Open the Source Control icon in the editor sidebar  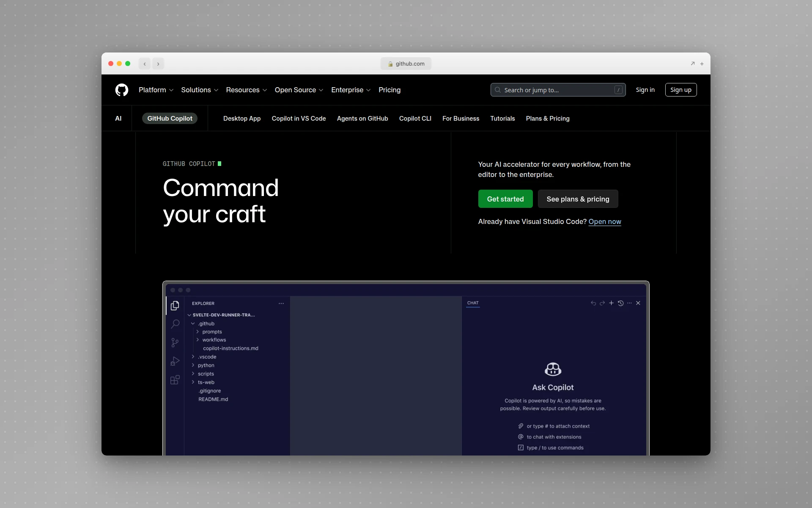tap(175, 342)
